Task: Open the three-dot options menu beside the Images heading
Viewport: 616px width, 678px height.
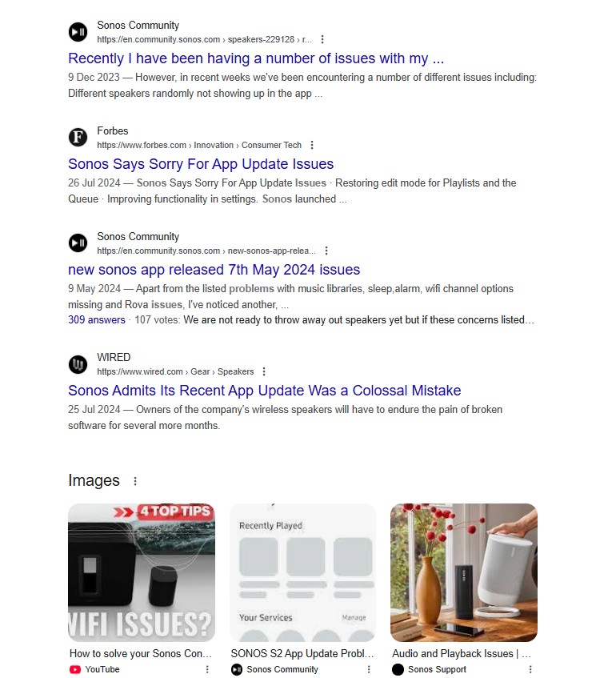Action: (135, 481)
